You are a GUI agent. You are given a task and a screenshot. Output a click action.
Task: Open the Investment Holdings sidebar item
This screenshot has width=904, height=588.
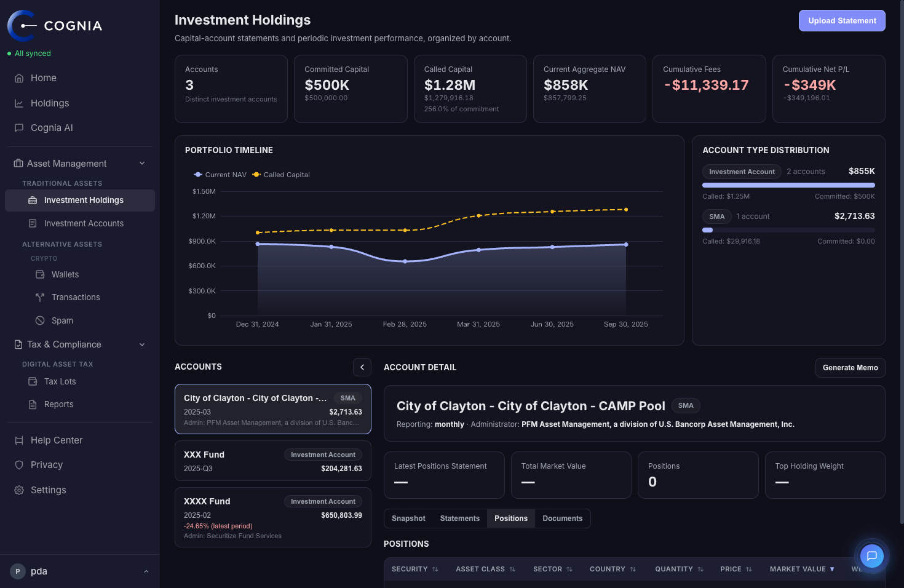coord(80,201)
